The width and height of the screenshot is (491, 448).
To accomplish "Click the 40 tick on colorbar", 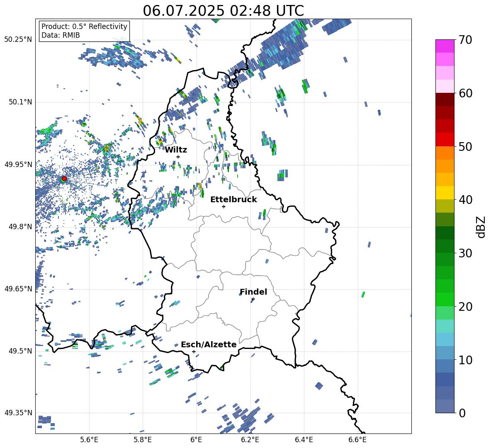I will pyautogui.click(x=465, y=200).
